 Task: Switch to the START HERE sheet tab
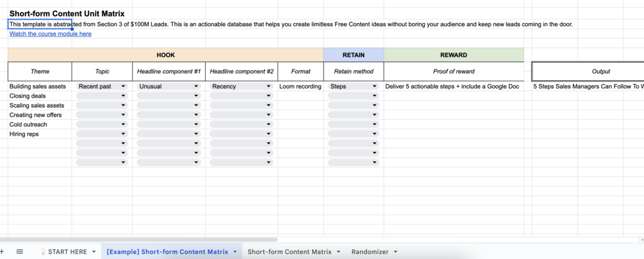67,252
